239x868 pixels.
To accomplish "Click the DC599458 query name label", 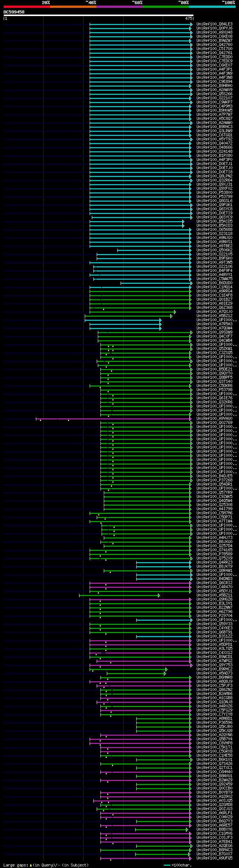I will coord(14,12).
